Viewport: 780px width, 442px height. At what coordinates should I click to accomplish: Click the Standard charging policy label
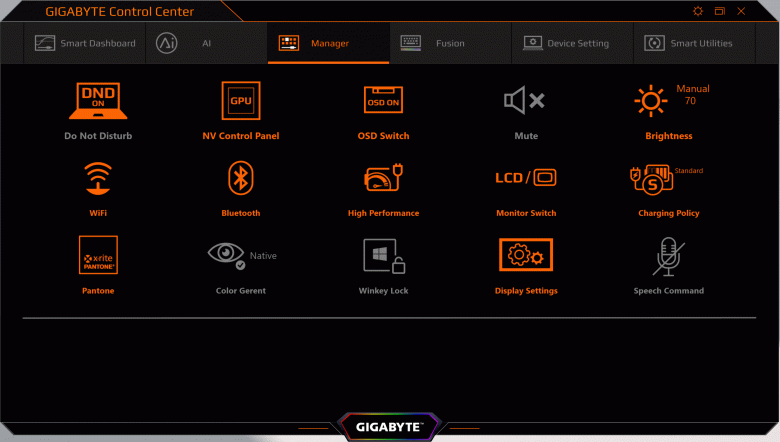point(688,171)
